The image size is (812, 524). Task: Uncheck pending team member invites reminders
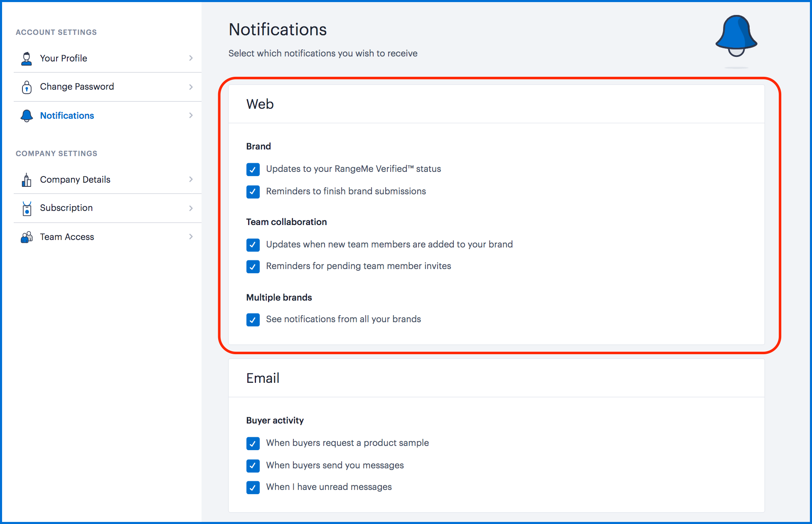(x=253, y=267)
